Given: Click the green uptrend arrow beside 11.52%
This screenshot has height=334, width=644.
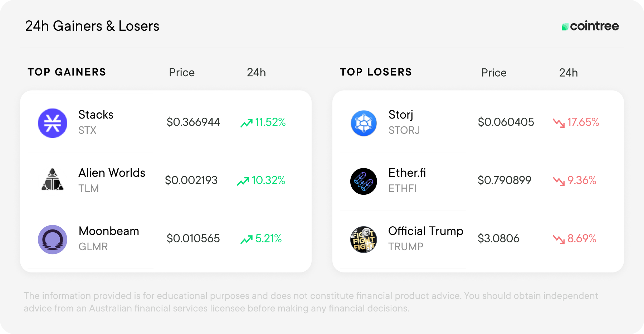Looking at the screenshot, I should tap(247, 123).
